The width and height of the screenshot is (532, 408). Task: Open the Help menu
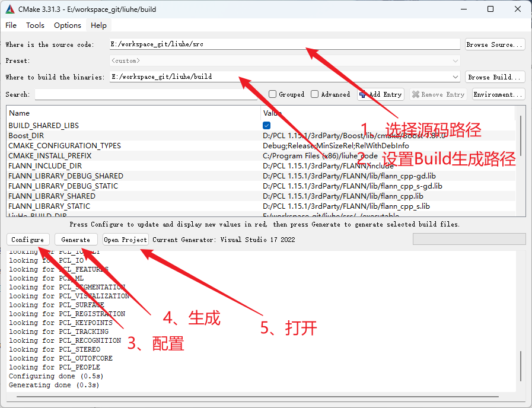point(98,25)
